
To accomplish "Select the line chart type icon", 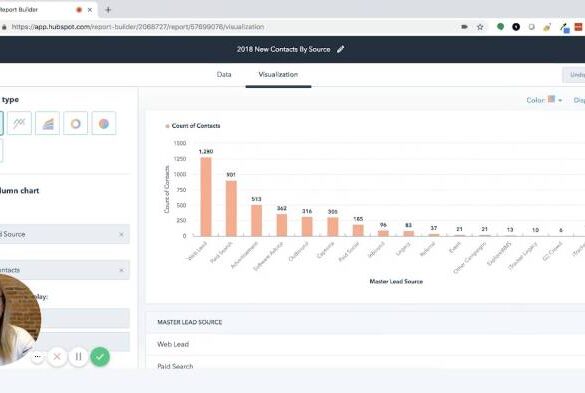I will tap(19, 123).
